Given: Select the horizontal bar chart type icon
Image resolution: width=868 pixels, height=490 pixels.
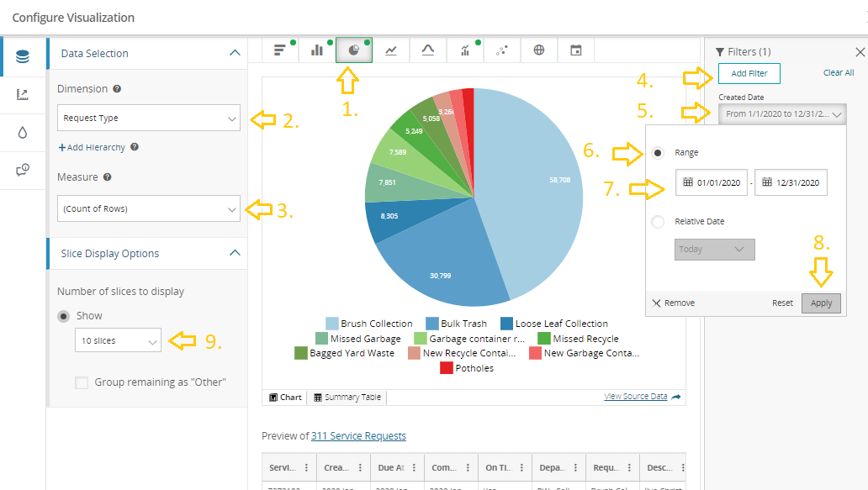Looking at the screenshot, I should (279, 50).
